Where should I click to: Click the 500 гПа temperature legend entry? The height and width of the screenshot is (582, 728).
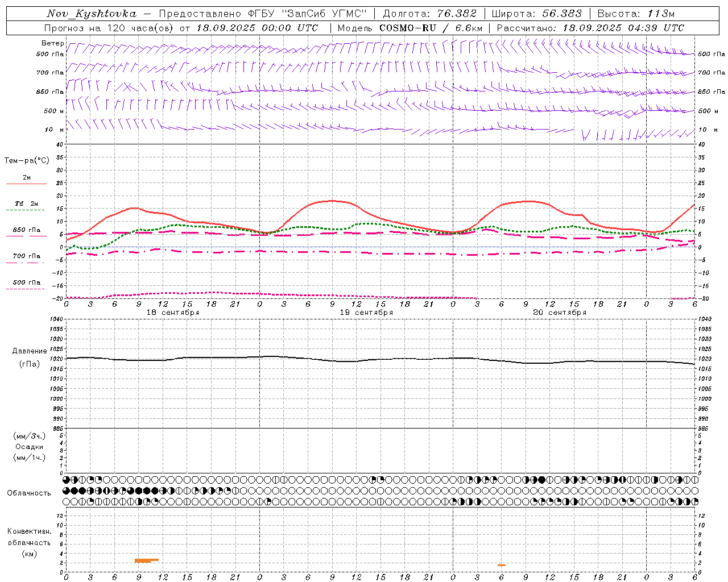[26, 282]
